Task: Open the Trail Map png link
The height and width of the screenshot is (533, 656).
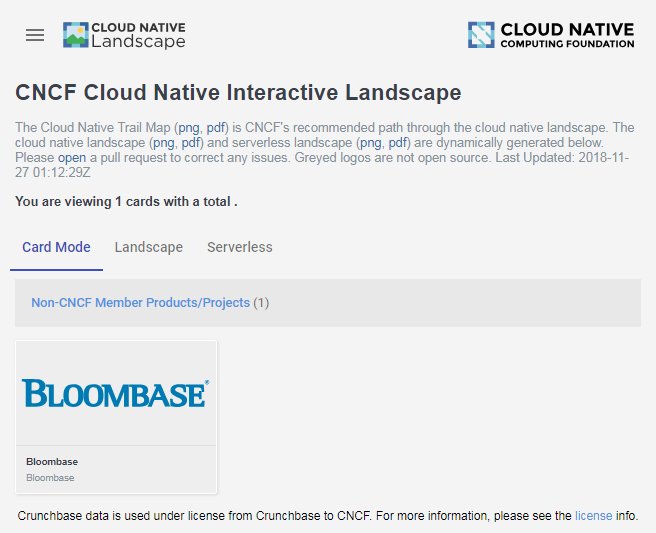Action: point(189,128)
